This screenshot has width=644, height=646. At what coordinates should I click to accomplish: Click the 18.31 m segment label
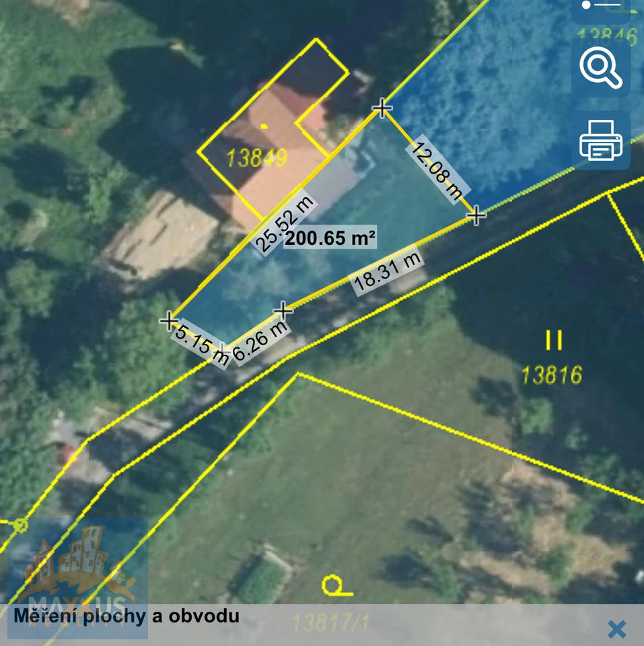388,272
